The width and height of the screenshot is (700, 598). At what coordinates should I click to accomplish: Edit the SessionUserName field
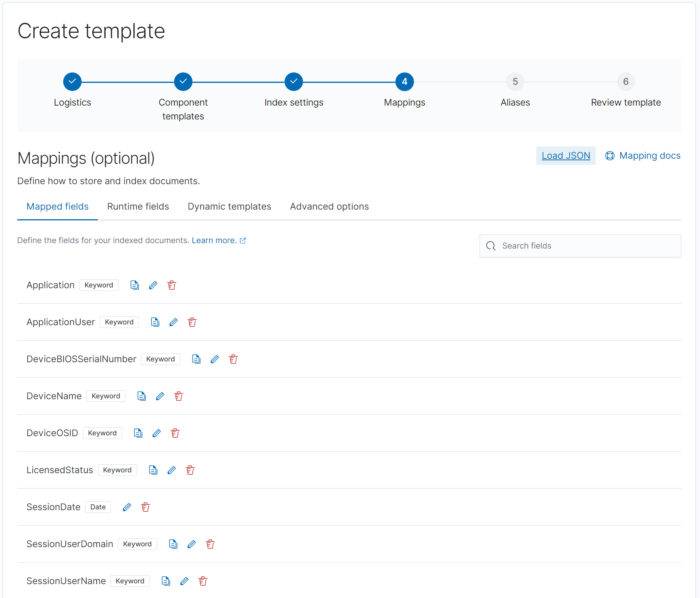[x=184, y=581]
